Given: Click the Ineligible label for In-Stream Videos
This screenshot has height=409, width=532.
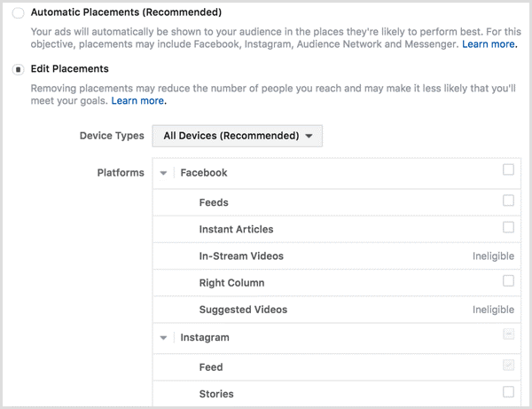Looking at the screenshot, I should (x=493, y=256).
